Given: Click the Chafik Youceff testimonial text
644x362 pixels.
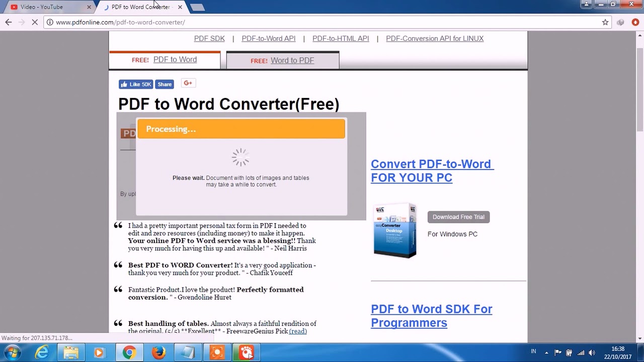Looking at the screenshot, I should pyautogui.click(x=222, y=269).
